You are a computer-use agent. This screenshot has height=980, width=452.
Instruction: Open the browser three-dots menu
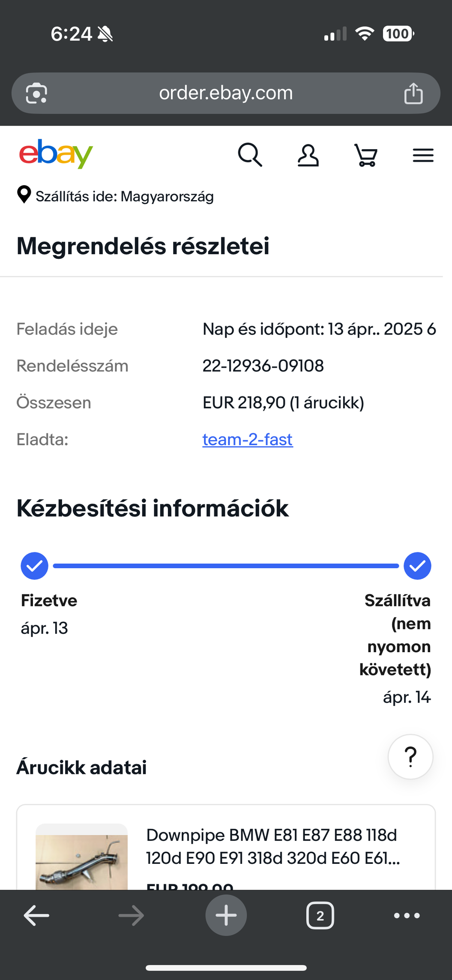[407, 916]
